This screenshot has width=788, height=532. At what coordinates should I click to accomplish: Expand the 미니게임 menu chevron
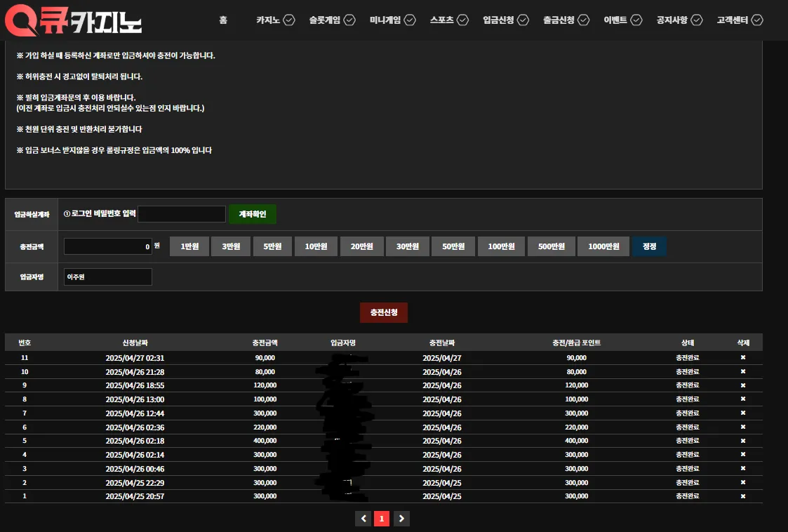(x=410, y=20)
